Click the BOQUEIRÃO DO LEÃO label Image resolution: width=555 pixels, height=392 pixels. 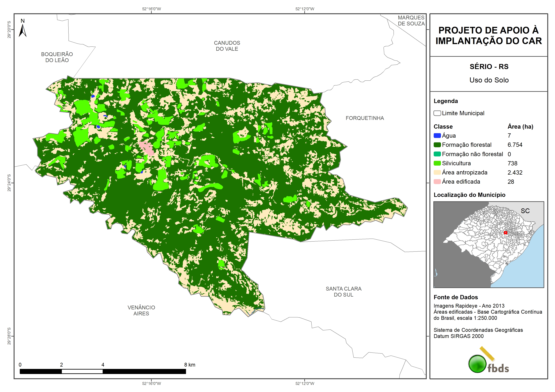57,57
